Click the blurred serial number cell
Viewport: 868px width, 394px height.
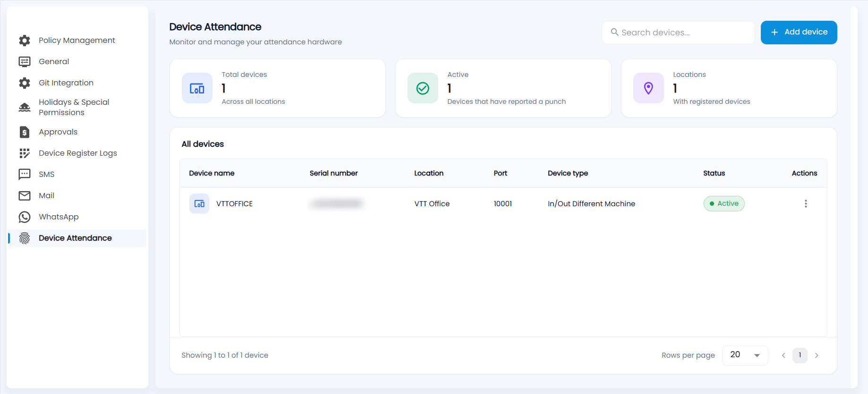(x=336, y=204)
